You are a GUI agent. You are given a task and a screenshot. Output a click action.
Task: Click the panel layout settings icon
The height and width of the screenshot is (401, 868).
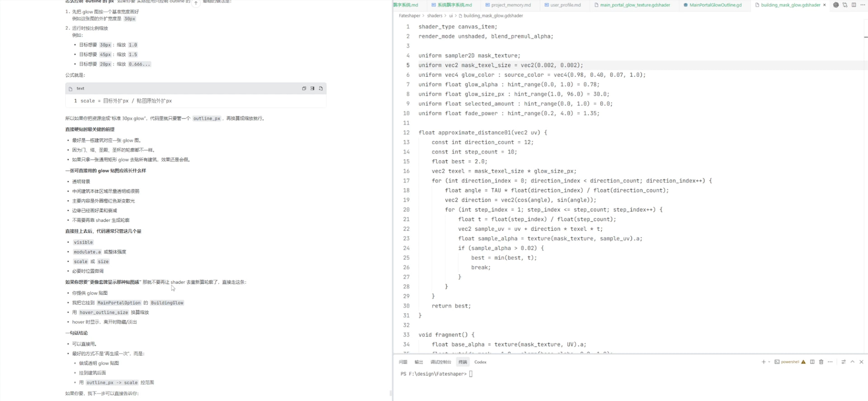tap(844, 362)
